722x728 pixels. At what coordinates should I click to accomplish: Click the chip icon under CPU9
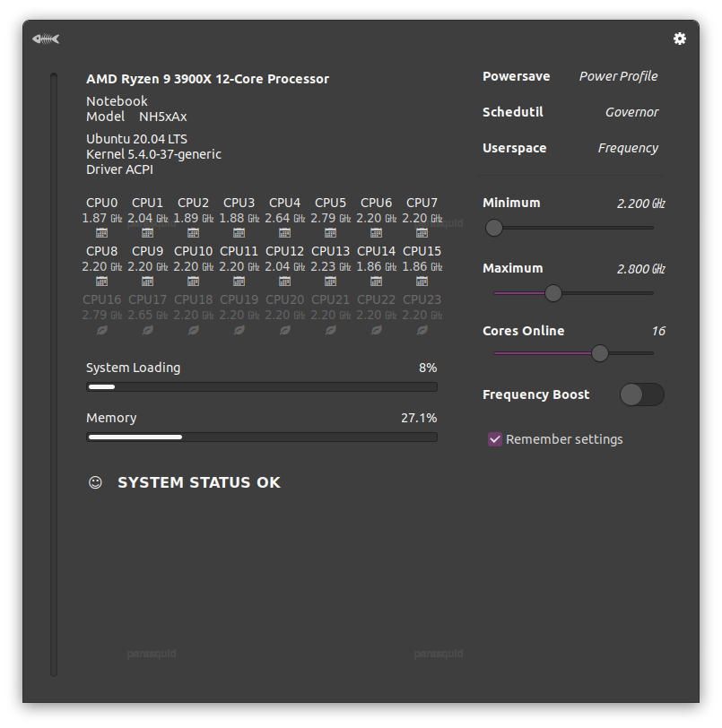(147, 281)
